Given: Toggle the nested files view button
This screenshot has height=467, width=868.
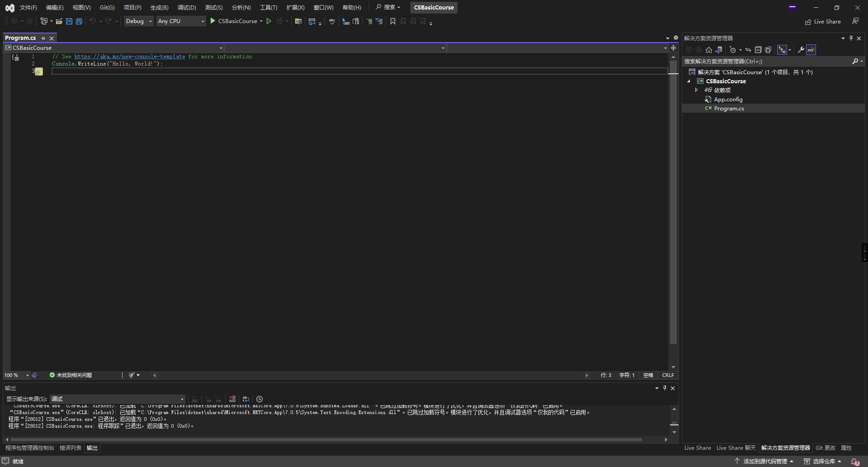Looking at the screenshot, I should [x=782, y=50].
